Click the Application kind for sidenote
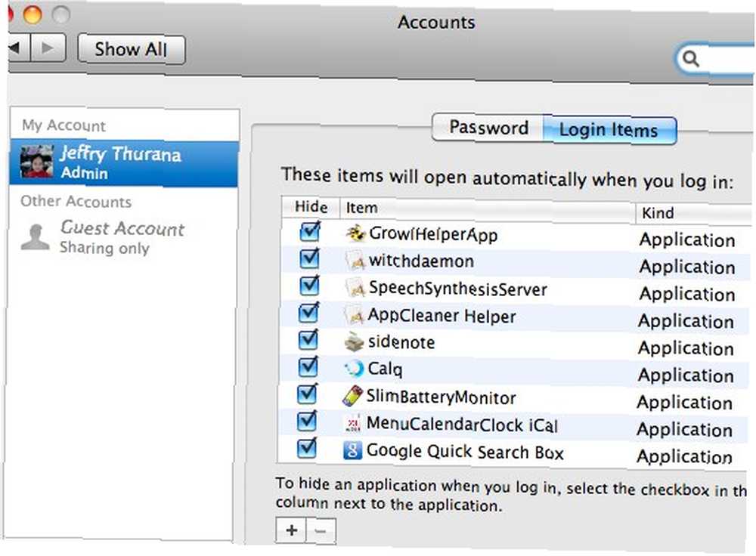The height and width of the screenshot is (556, 756). point(686,348)
